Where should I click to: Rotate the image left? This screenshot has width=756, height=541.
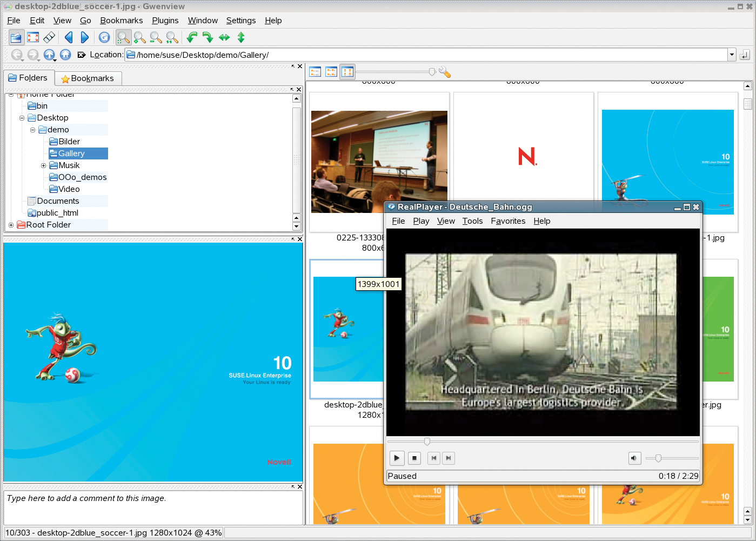pyautogui.click(x=192, y=37)
